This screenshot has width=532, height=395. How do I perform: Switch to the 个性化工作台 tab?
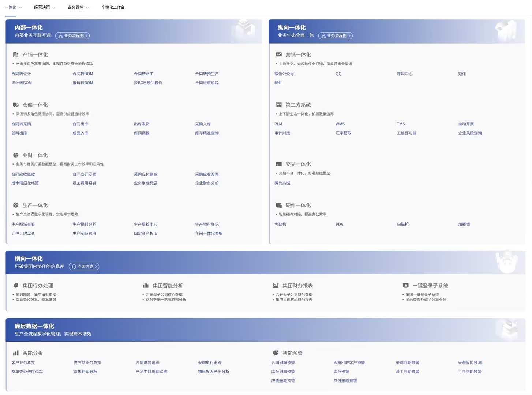[113, 7]
